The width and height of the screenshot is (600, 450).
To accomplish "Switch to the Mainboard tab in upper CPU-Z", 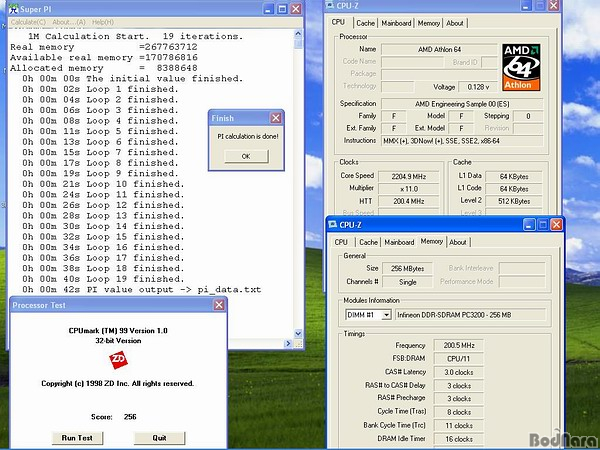I will [396, 23].
